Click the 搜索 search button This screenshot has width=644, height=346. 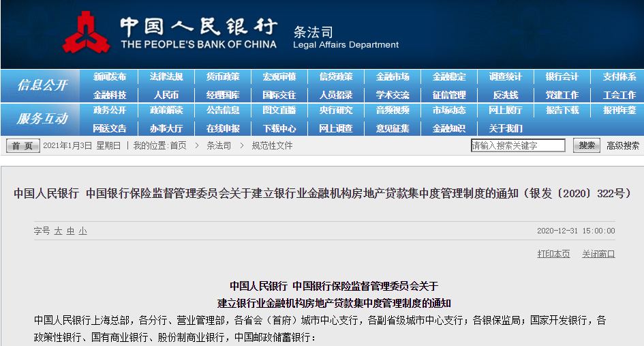(x=587, y=145)
